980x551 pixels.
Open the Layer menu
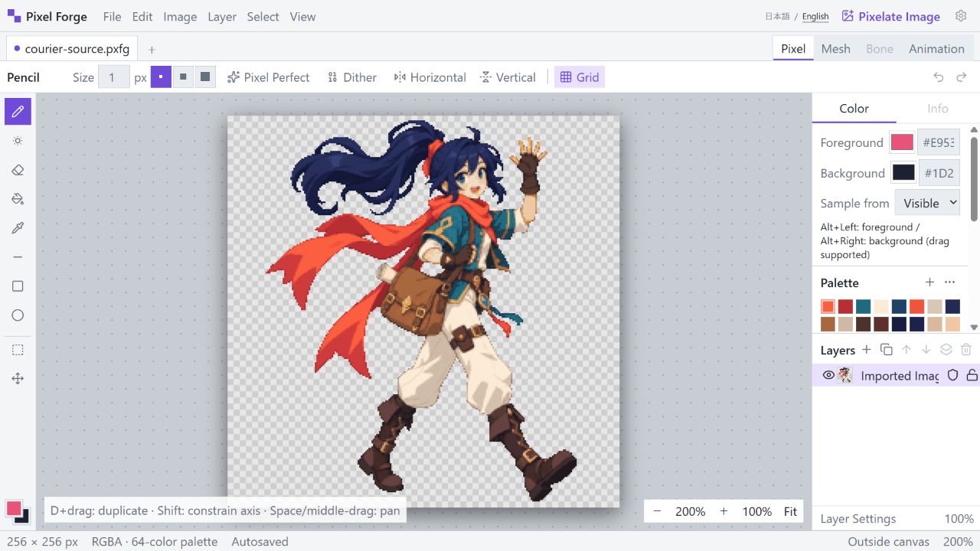(222, 16)
